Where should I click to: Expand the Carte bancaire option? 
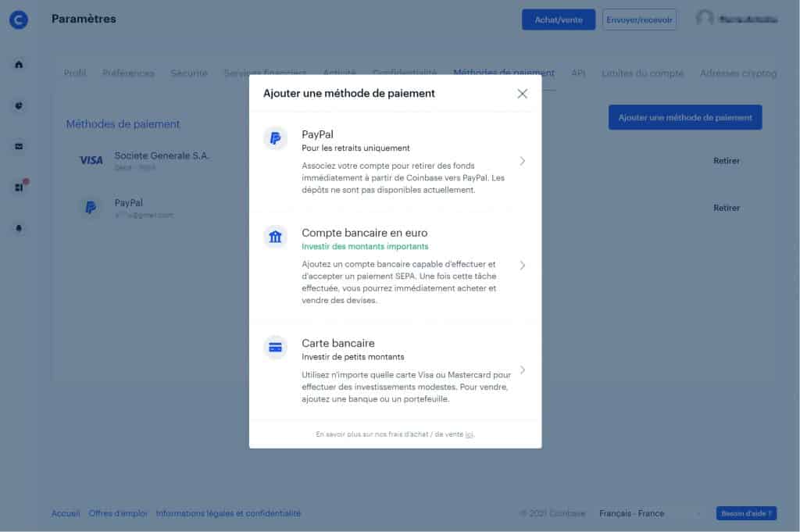[x=522, y=370]
